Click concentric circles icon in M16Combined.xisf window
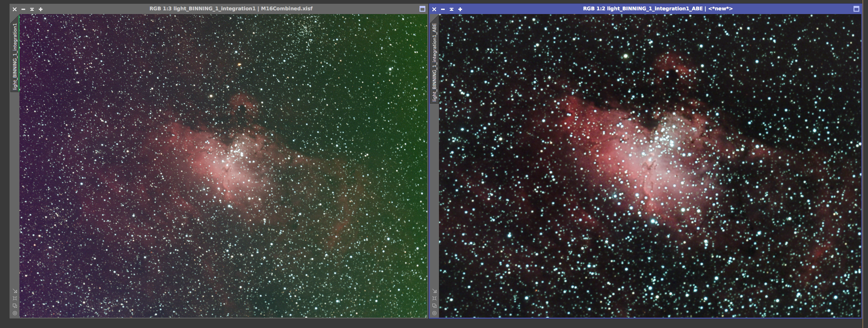 [x=15, y=313]
